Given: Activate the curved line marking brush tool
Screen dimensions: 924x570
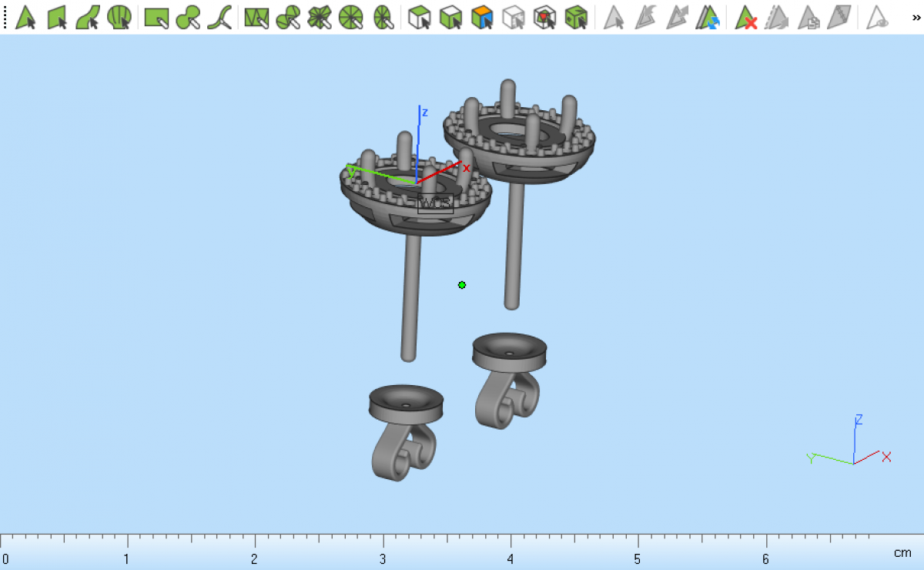Looking at the screenshot, I should click(x=219, y=17).
